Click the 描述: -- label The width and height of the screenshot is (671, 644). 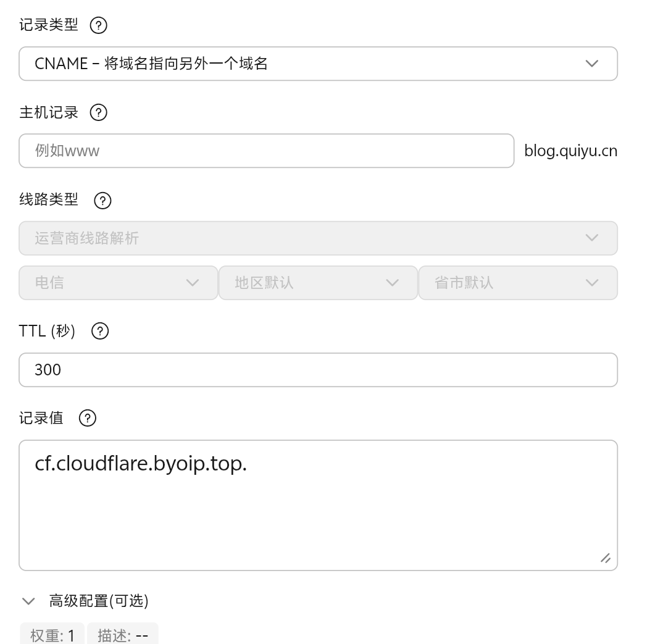(122, 634)
